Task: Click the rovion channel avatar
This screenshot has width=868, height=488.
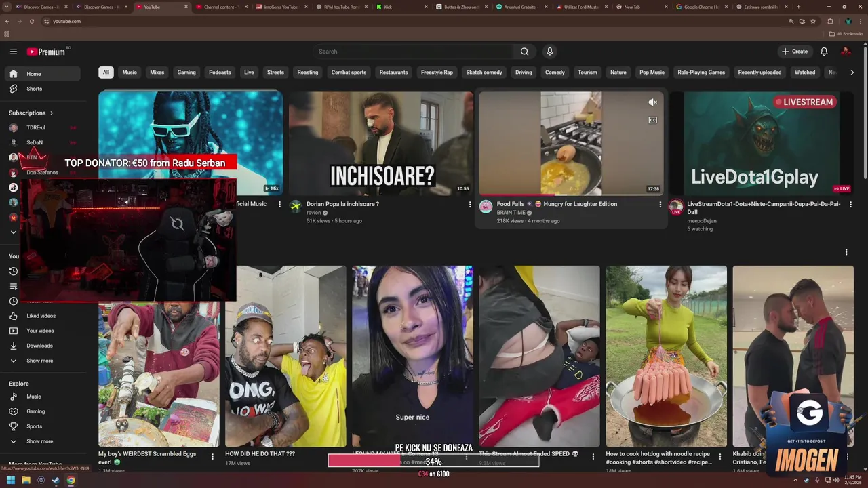Action: point(296,207)
